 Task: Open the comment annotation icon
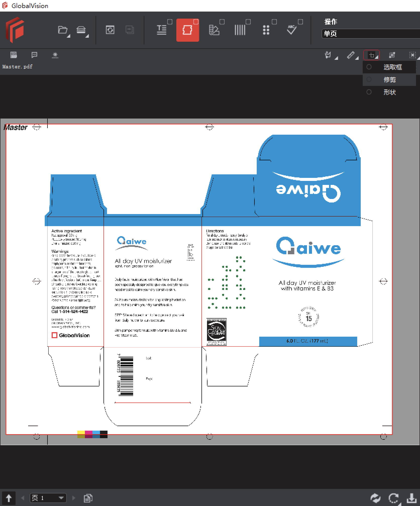point(34,55)
